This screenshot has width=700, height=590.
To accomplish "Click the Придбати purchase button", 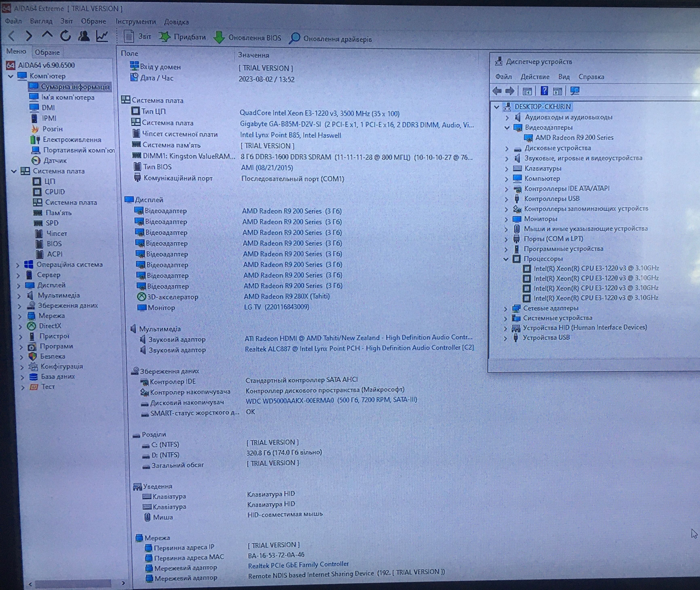I will tap(182, 37).
